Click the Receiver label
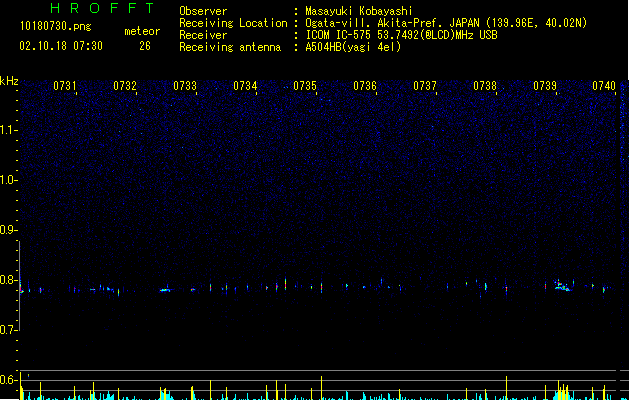 203,35
